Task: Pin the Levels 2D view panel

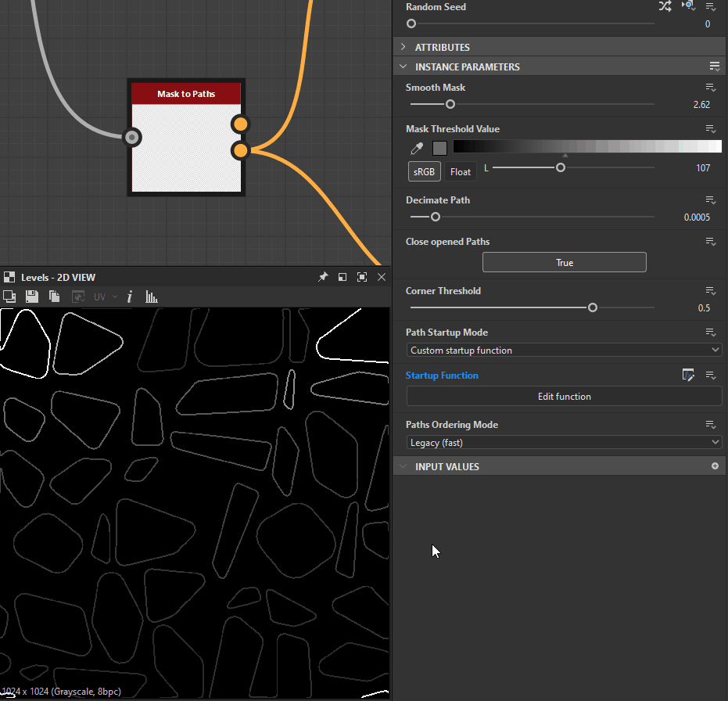Action: 323,277
